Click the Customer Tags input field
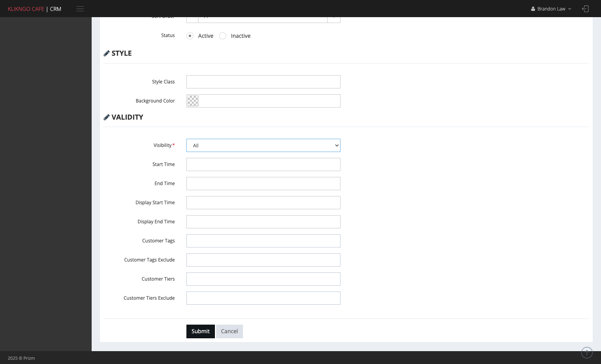The height and width of the screenshot is (364, 601). (x=263, y=241)
